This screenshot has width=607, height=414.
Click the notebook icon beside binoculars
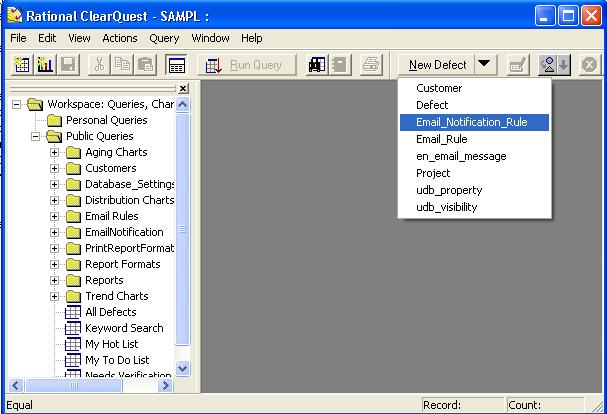click(x=340, y=65)
